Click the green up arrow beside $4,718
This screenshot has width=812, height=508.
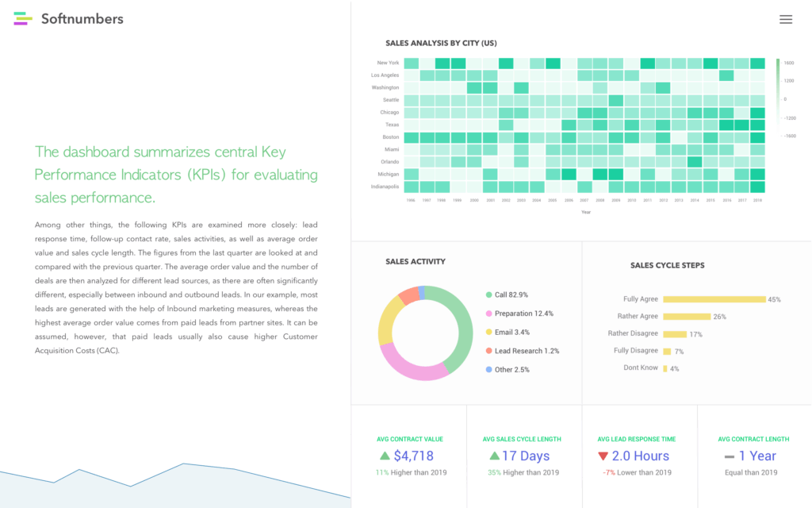pyautogui.click(x=385, y=456)
